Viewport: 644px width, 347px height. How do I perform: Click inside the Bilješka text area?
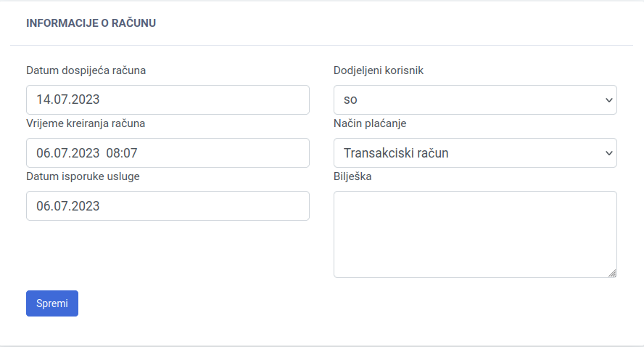[474, 234]
